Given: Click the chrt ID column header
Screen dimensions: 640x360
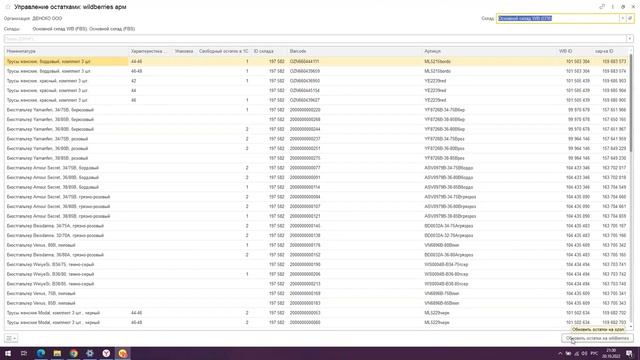Looking at the screenshot, I should point(610,51).
